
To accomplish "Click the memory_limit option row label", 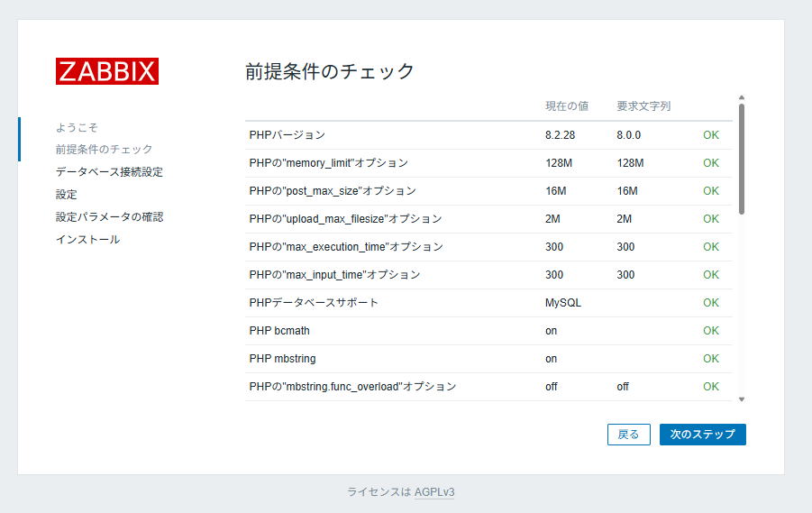I will (329, 163).
